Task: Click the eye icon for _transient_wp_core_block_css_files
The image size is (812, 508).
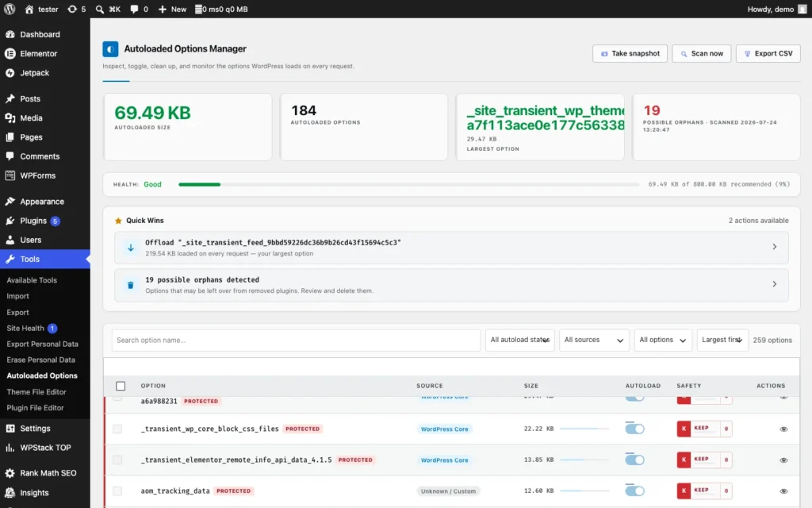Action: (783, 429)
